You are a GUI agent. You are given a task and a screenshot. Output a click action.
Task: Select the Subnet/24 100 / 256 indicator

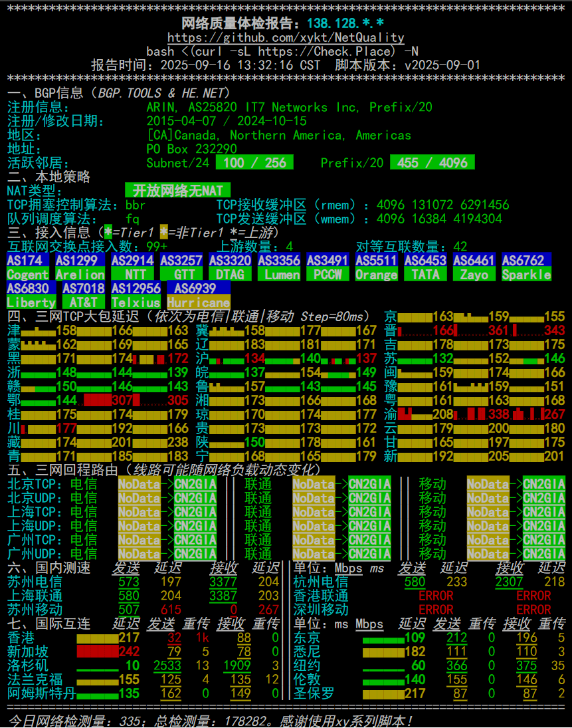pyautogui.click(x=255, y=163)
